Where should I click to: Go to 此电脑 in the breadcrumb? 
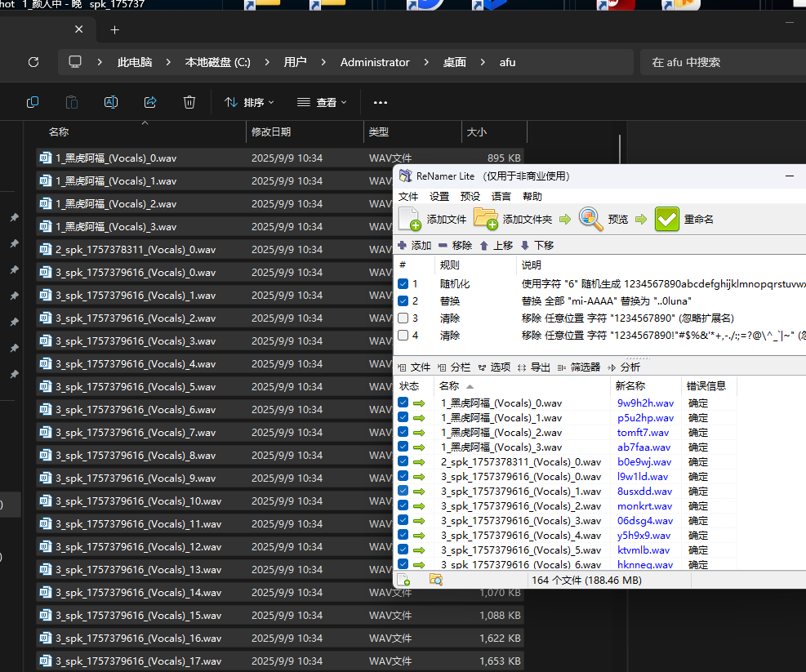tap(135, 62)
